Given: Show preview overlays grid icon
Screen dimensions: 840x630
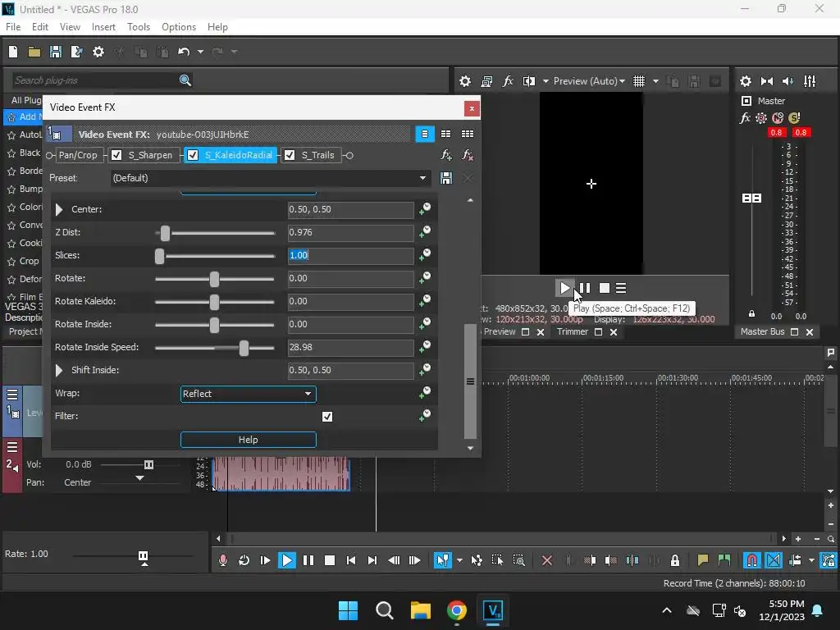Looking at the screenshot, I should click(639, 81).
